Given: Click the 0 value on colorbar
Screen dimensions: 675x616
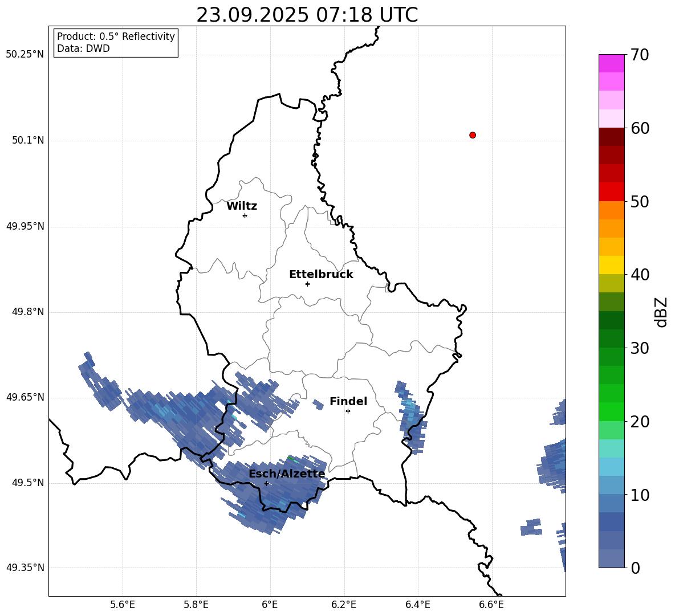Looking at the screenshot, I should tap(635, 568).
